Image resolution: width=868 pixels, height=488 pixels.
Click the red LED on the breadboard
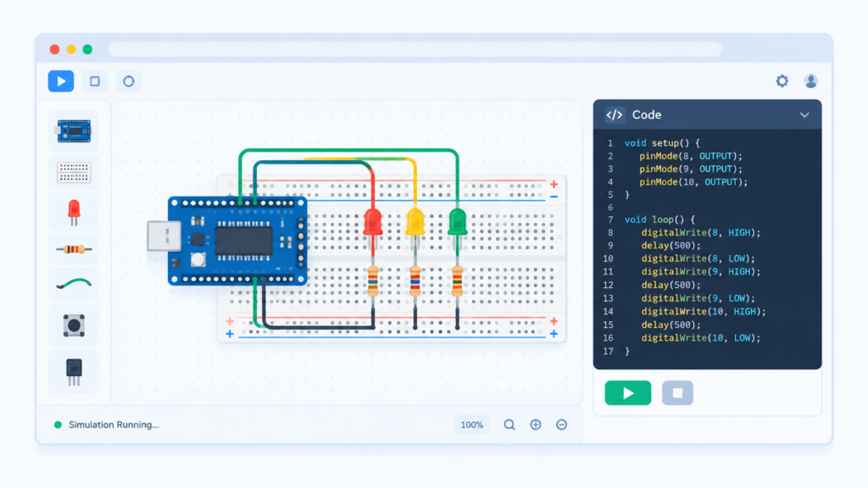373,223
